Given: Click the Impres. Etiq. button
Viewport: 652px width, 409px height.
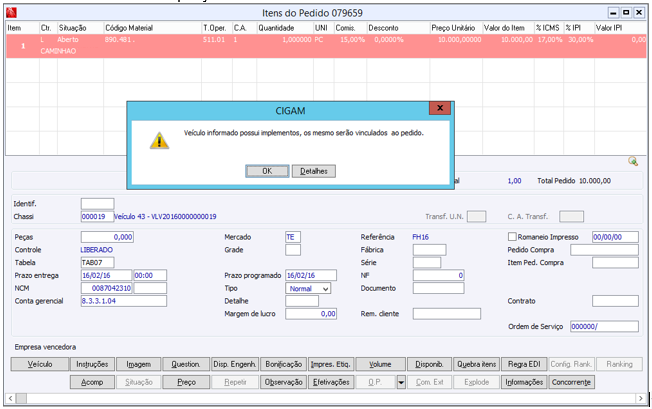Looking at the screenshot, I should click(x=331, y=365).
